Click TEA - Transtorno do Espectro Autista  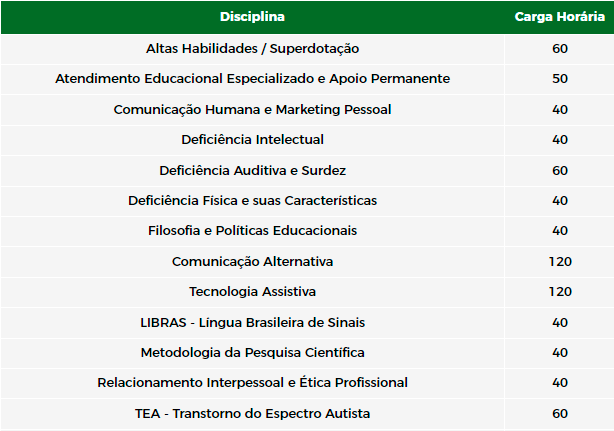point(253,414)
